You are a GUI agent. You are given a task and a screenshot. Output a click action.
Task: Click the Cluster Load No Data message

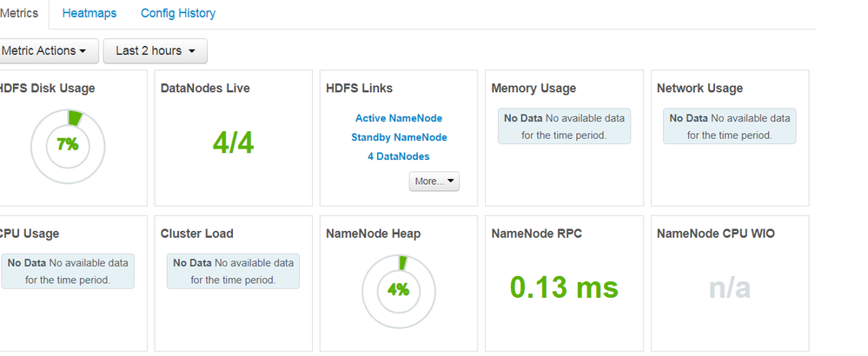click(x=233, y=271)
